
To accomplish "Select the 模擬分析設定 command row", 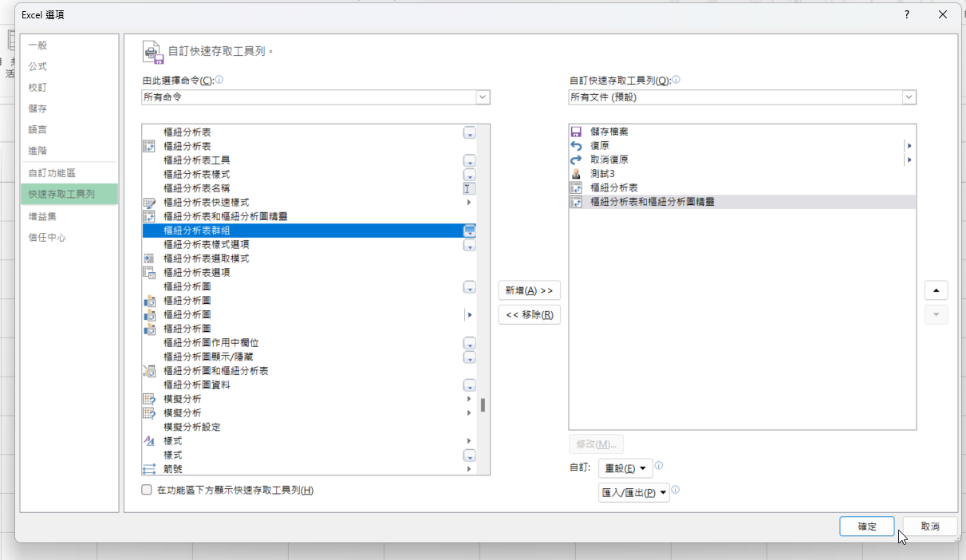I will [x=309, y=428].
